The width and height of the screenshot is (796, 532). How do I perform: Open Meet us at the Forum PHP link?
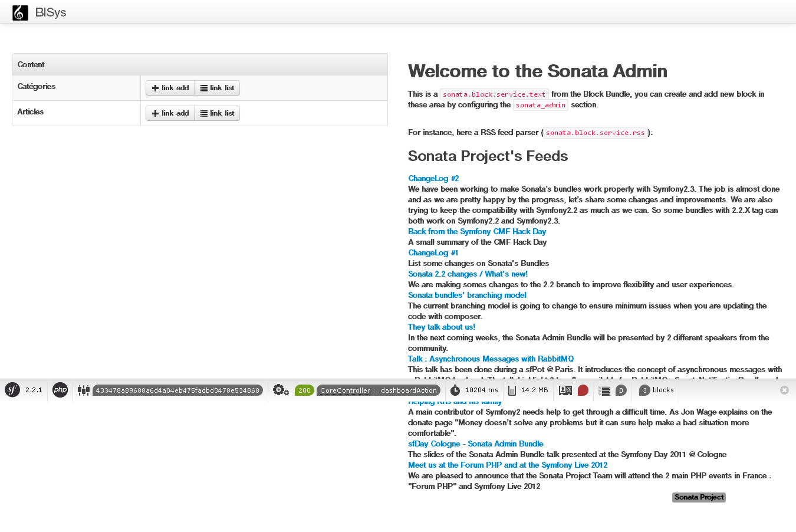point(508,465)
